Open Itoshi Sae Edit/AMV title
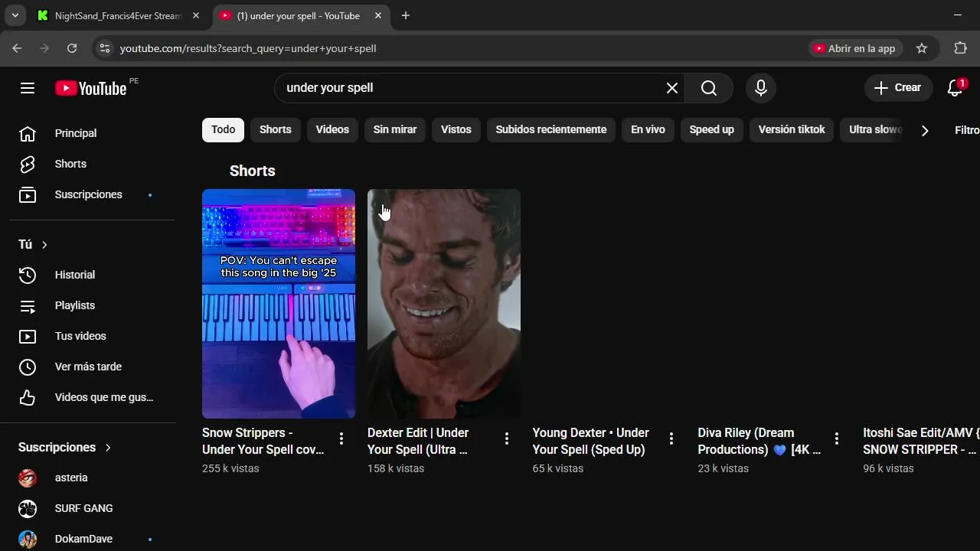This screenshot has width=980, height=551. click(921, 442)
